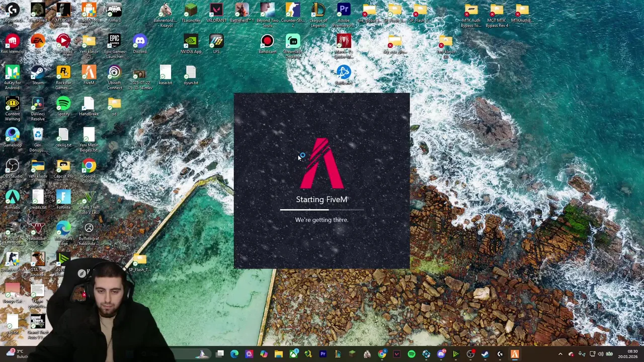This screenshot has width=644, height=362.
Task: Click the Bandicam desktop icon
Action: (267, 44)
